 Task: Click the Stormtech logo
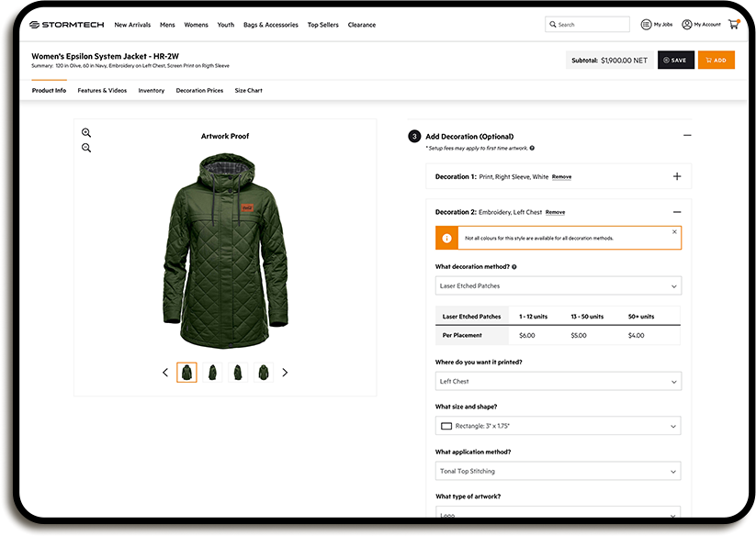pos(66,25)
